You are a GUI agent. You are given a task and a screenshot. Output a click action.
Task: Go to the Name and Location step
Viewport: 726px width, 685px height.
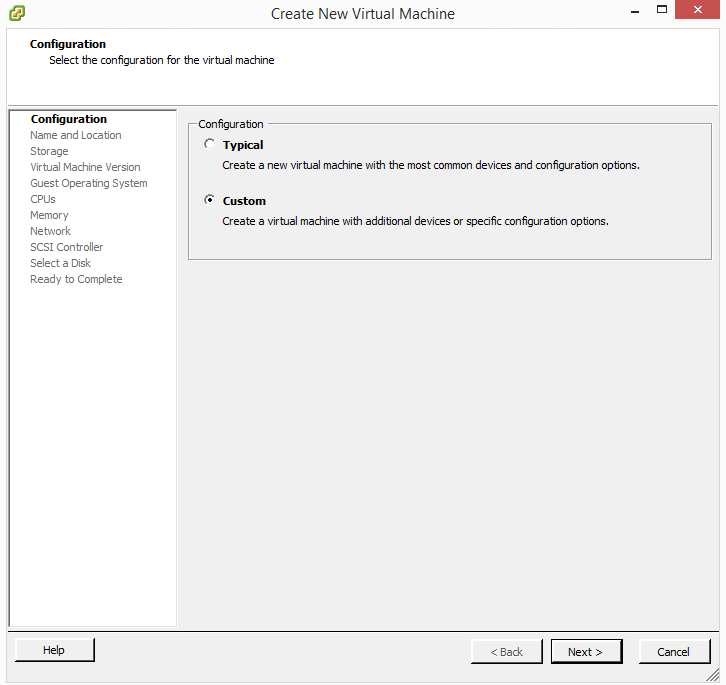pos(76,135)
